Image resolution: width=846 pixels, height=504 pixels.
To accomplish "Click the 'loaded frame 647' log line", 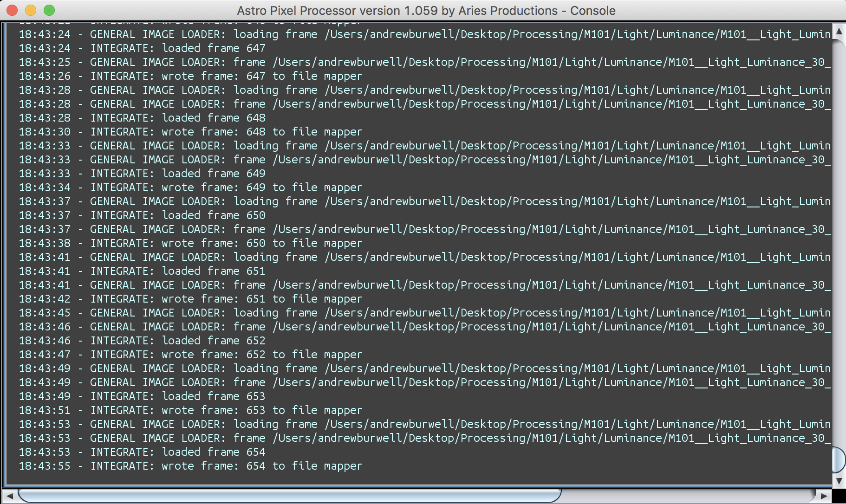I will 177,48.
